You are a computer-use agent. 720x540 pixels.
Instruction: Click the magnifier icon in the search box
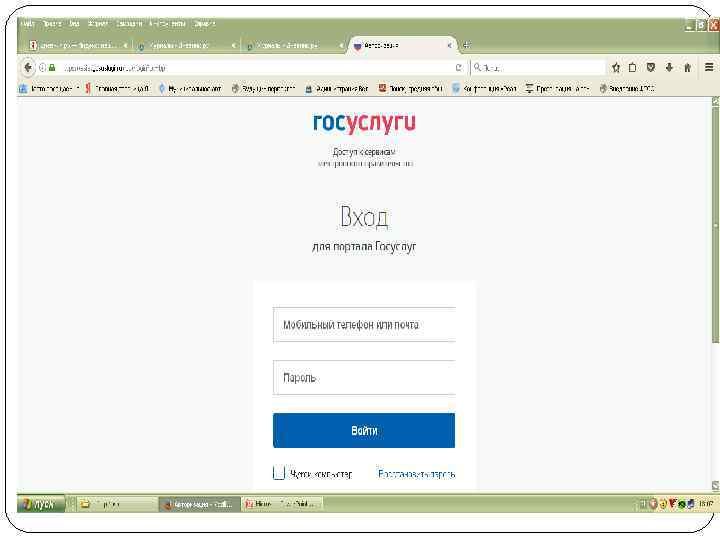pos(478,68)
